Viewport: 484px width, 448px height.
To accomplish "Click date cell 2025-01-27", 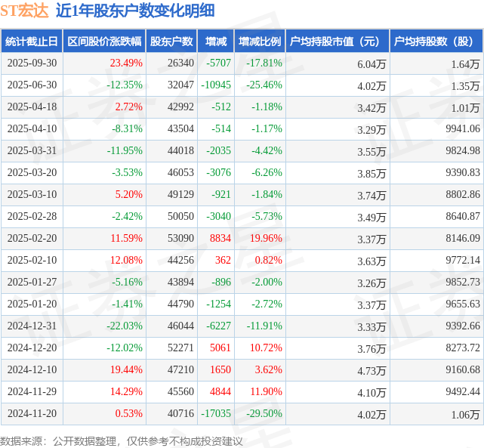I will [x=32, y=283].
